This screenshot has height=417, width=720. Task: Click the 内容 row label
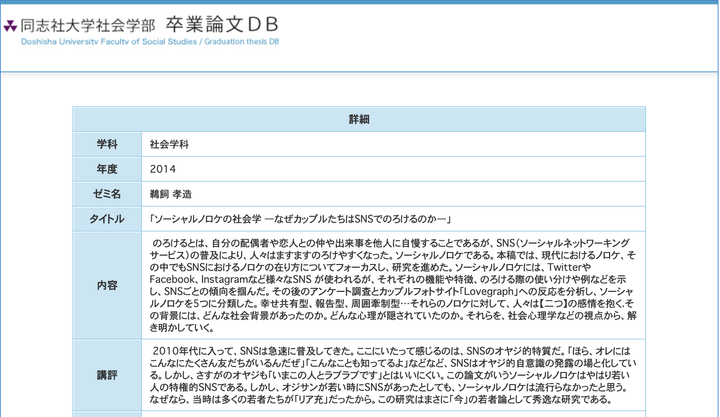107,285
